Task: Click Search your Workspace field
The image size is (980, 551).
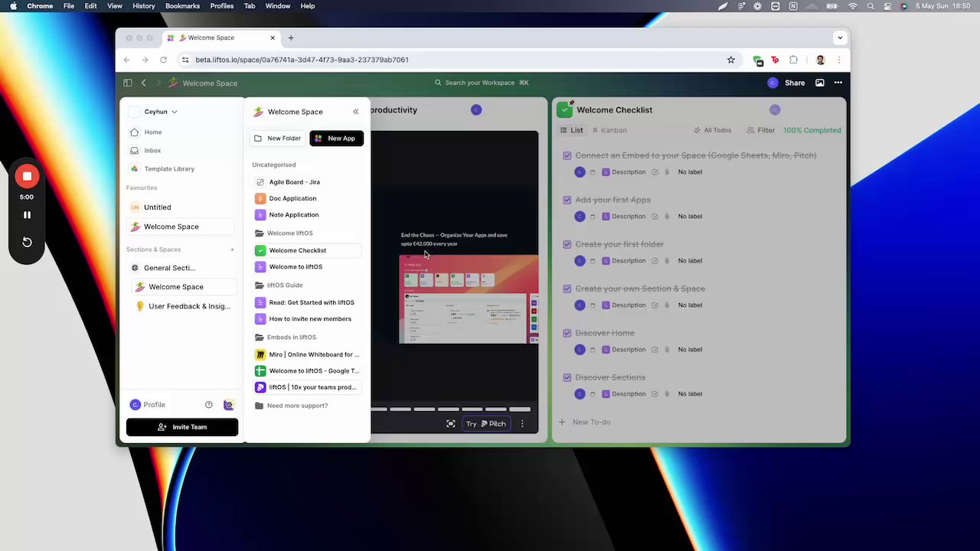Action: click(482, 83)
